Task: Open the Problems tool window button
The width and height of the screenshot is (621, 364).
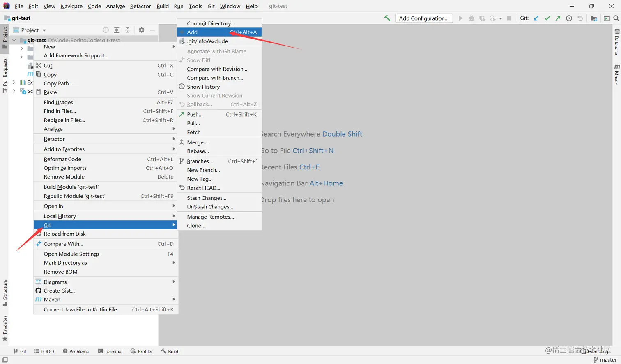Action: click(x=76, y=351)
